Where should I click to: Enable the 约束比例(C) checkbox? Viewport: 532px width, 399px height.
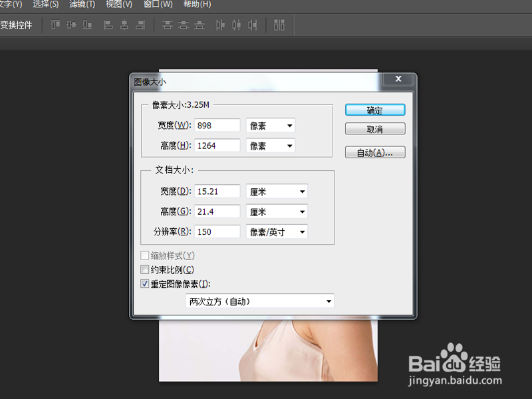coord(144,269)
